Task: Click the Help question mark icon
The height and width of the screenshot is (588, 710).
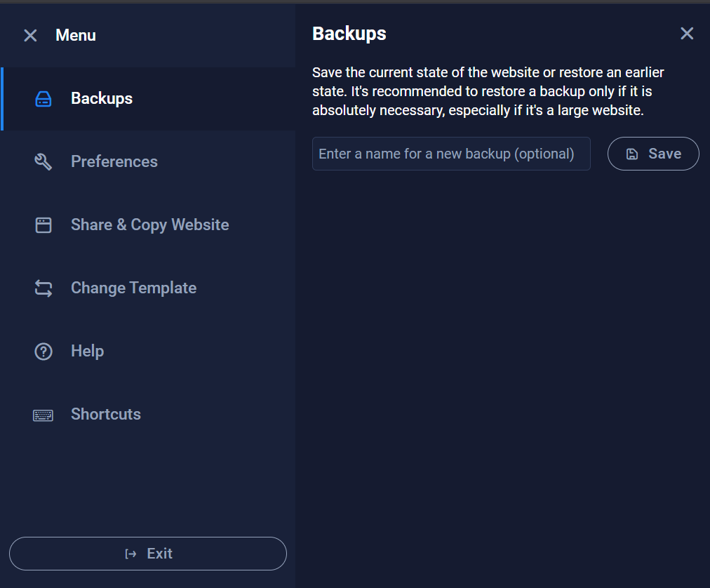Action: pyautogui.click(x=43, y=352)
